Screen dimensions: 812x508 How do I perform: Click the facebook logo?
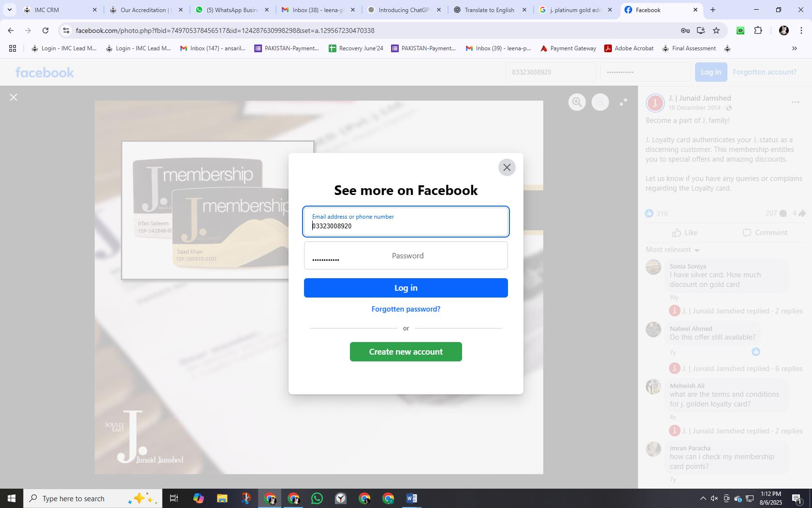(45, 73)
